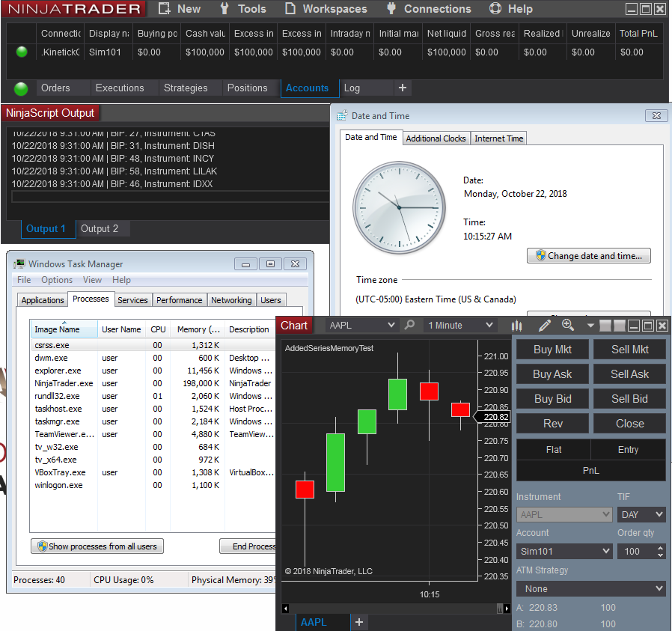The image size is (672, 631).
Task: Open the NinjaTrader Help menu
Action: [x=511, y=9]
